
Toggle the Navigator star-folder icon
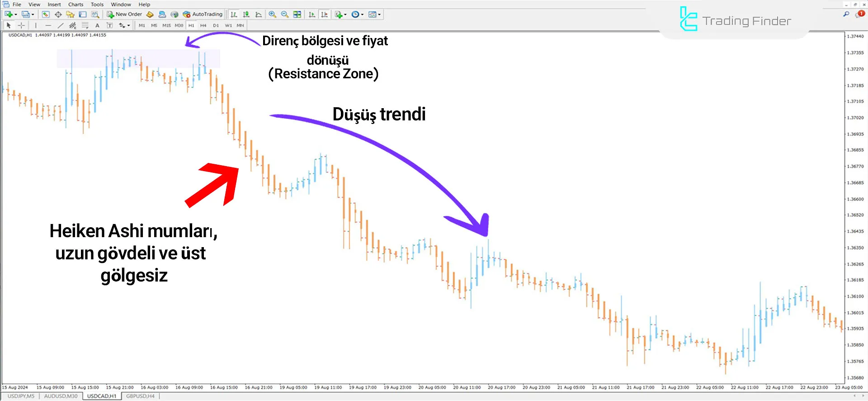pos(70,14)
